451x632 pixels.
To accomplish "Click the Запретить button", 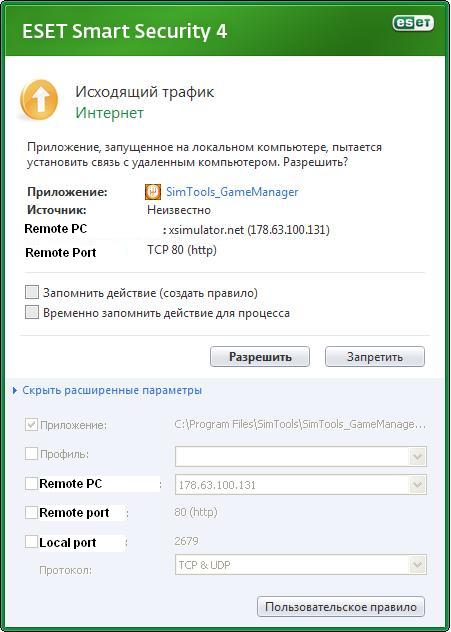I will 375,357.
